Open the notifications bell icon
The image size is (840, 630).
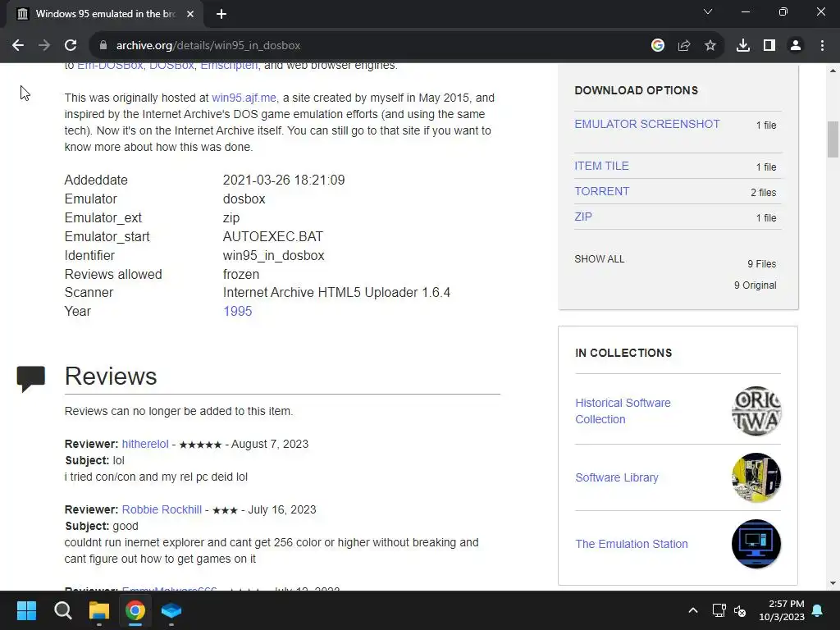[x=818, y=610]
